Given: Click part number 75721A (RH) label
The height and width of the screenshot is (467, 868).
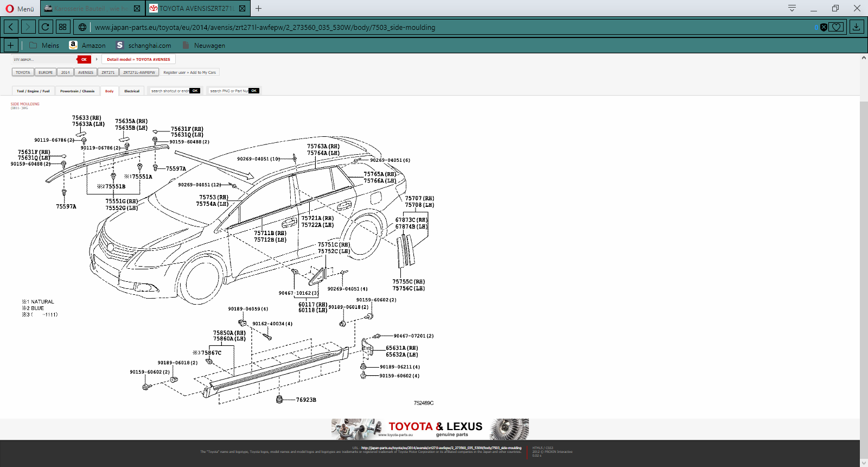Looking at the screenshot, I should 317,218.
